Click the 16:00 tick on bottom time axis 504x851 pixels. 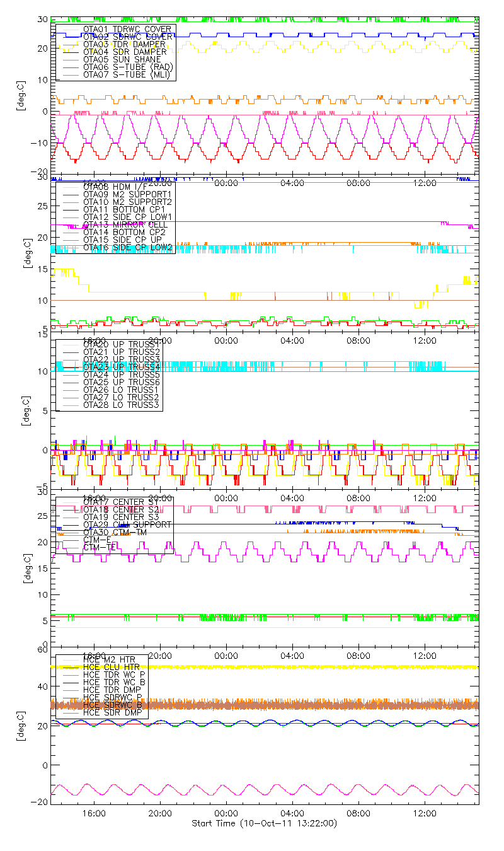coord(94,814)
